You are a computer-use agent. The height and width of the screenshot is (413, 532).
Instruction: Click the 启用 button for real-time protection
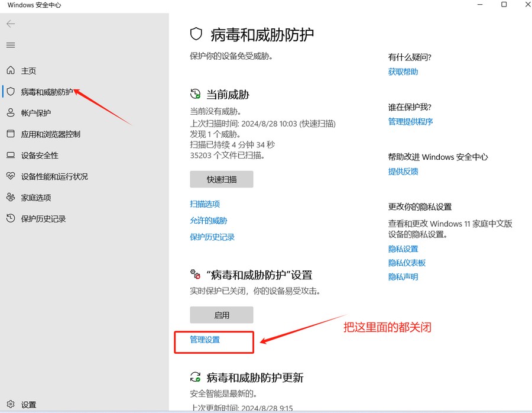pos(222,315)
